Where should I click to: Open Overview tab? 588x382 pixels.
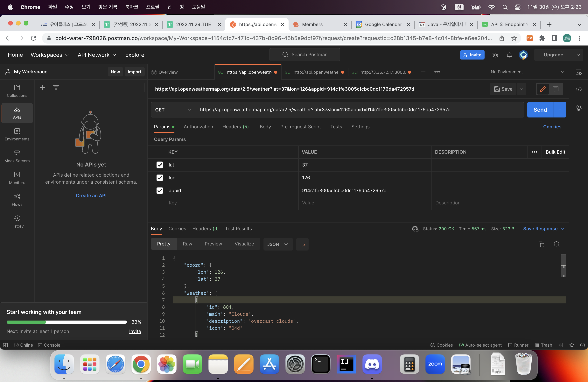(x=164, y=72)
